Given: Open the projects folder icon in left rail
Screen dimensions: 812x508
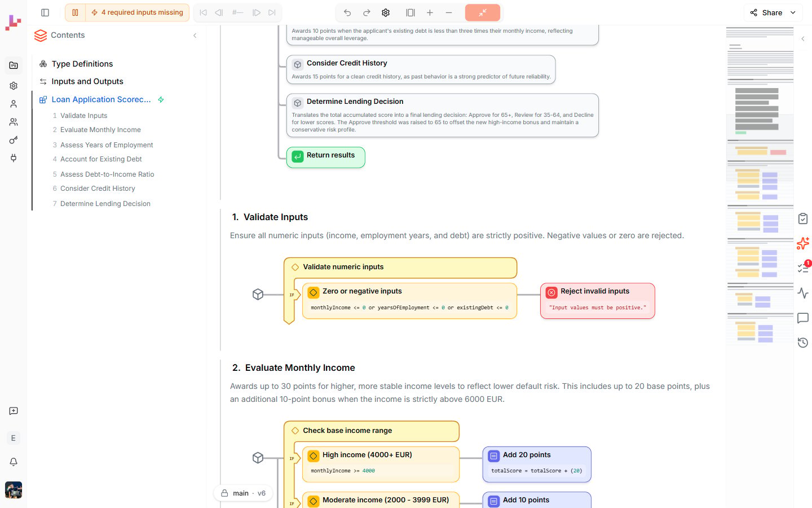Looking at the screenshot, I should (x=14, y=65).
